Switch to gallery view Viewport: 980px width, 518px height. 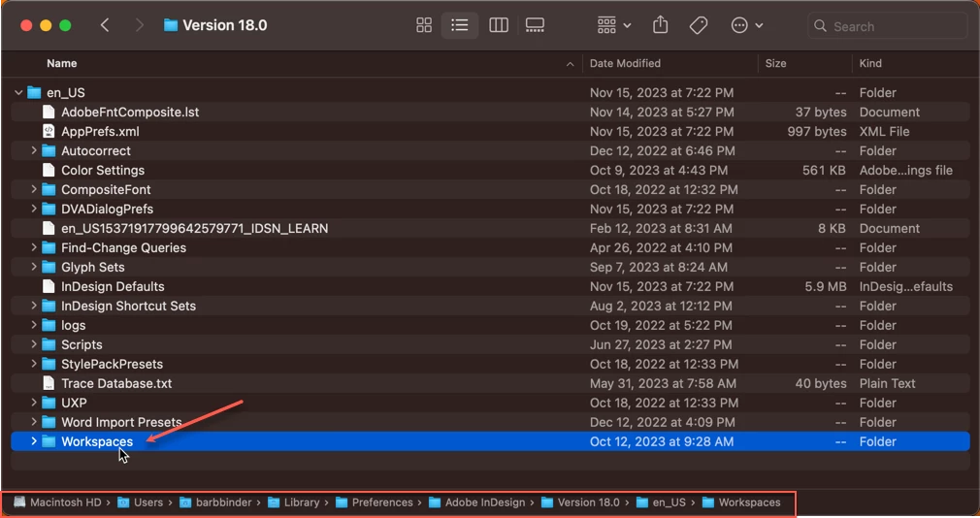tap(535, 25)
